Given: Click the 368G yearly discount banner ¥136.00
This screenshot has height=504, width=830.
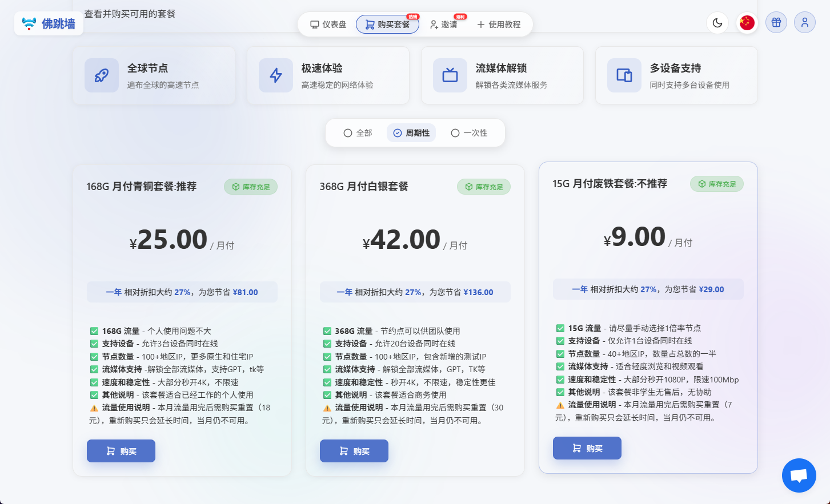Looking at the screenshot, I should click(x=415, y=292).
